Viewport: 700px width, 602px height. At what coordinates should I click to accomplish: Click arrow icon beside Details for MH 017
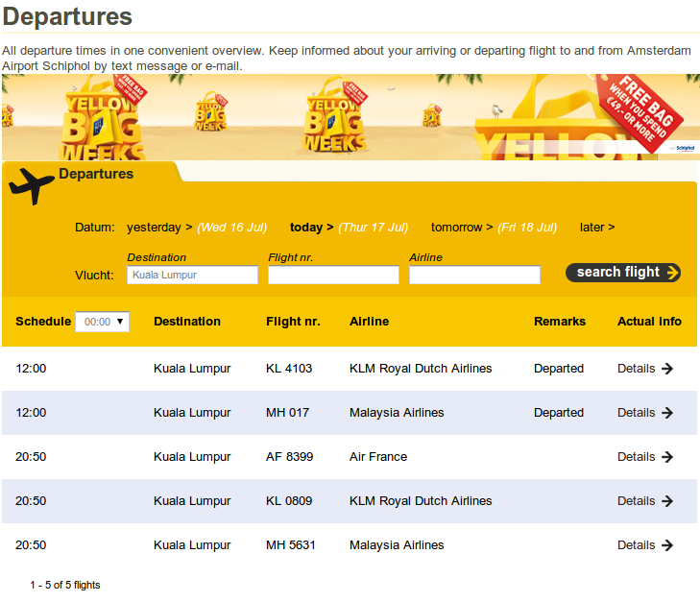tap(667, 413)
